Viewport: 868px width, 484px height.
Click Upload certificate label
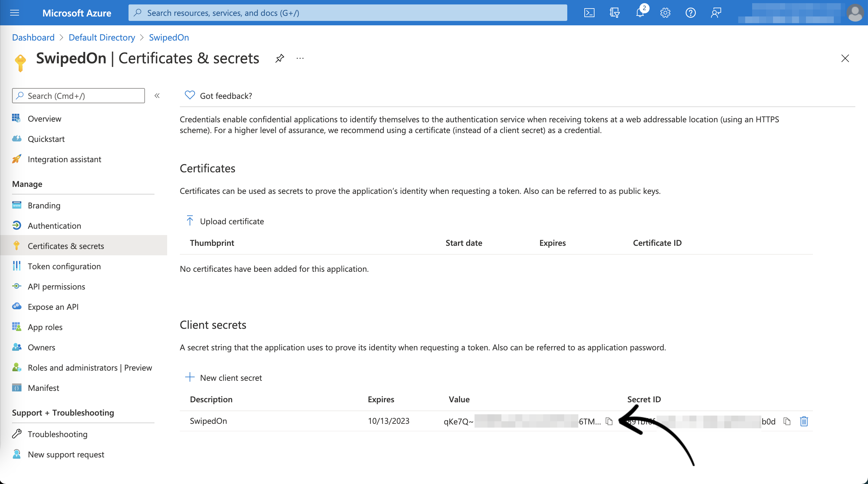tap(232, 221)
